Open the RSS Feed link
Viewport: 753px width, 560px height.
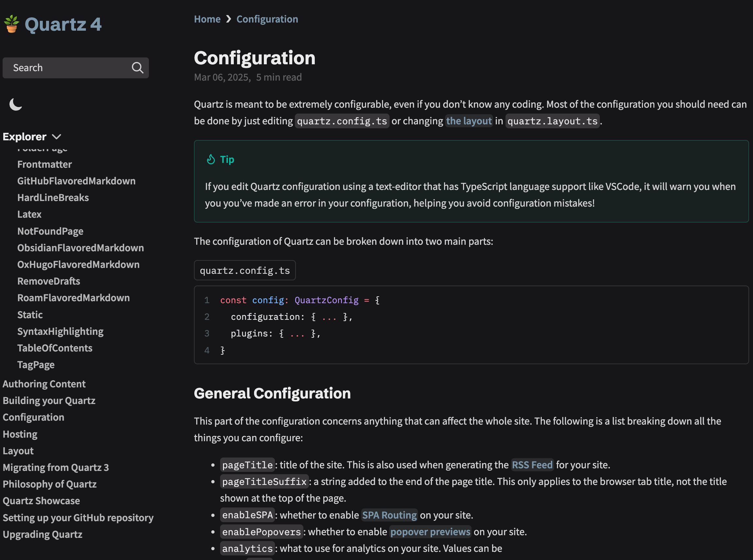point(532,465)
